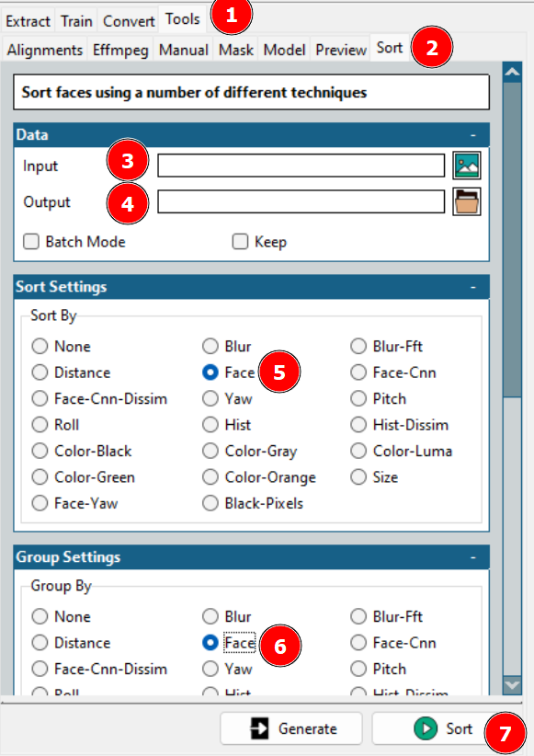Click the Generate button
The image size is (534, 756).
(291, 728)
